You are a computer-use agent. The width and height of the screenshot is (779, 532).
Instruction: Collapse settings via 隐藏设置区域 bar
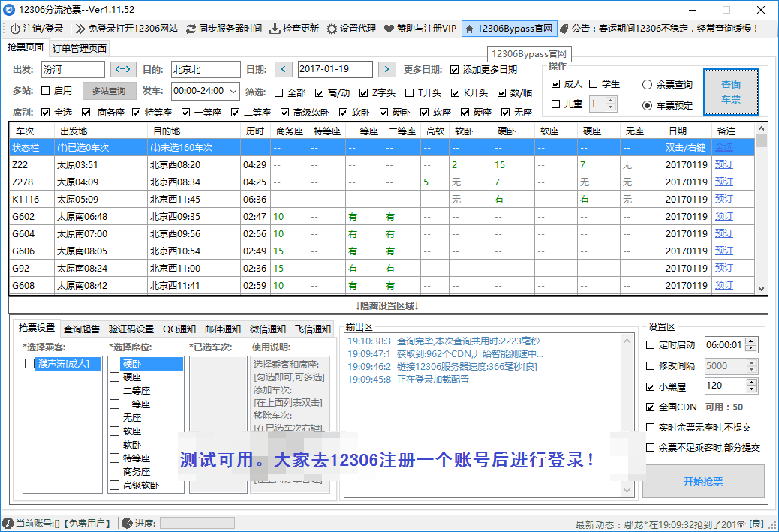click(x=388, y=305)
